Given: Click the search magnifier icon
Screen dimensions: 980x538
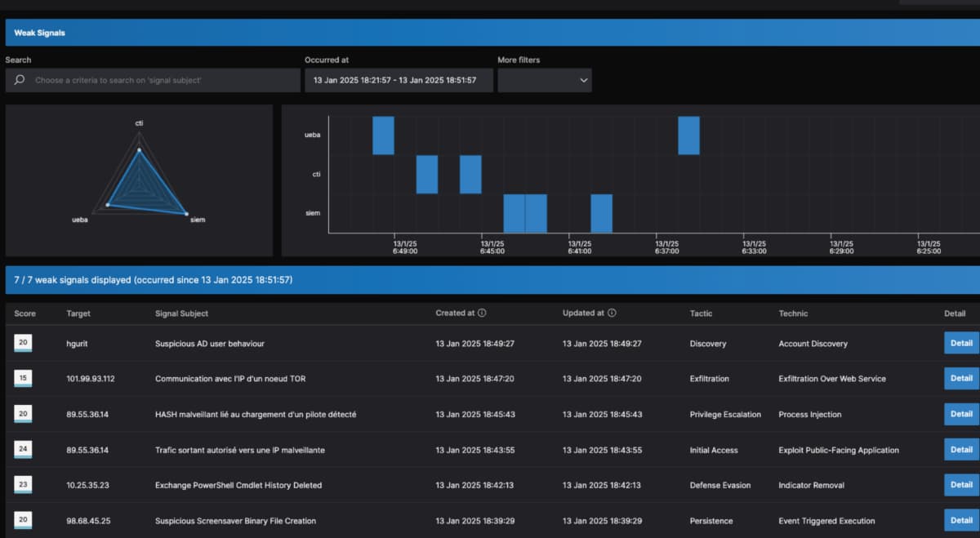Looking at the screenshot, I should (19, 80).
